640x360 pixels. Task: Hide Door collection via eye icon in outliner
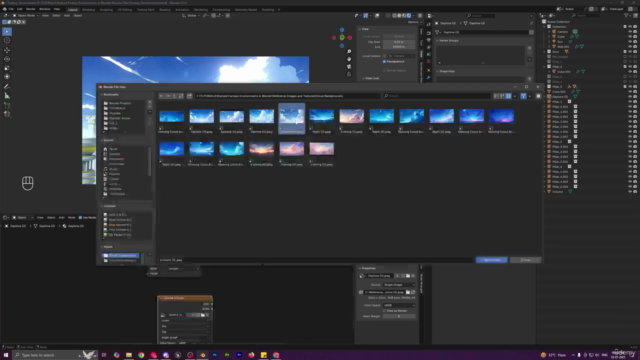point(630,52)
